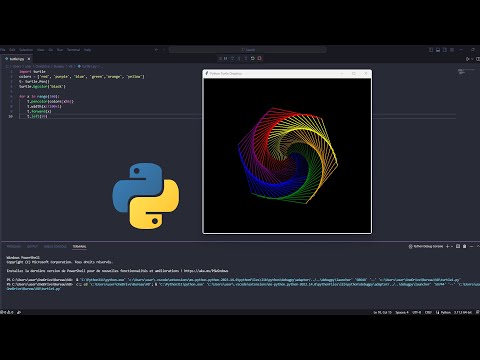Click Step Over in debug toolbar
480x360 pixels.
point(232,58)
